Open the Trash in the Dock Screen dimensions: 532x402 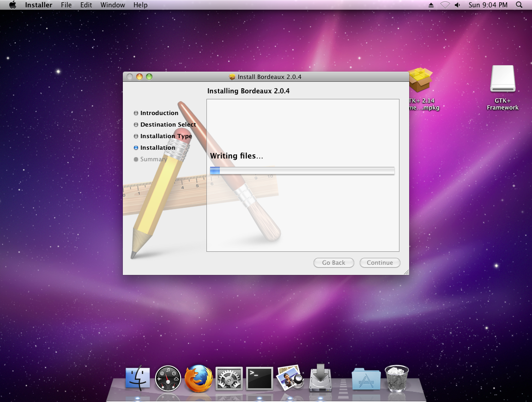397,378
